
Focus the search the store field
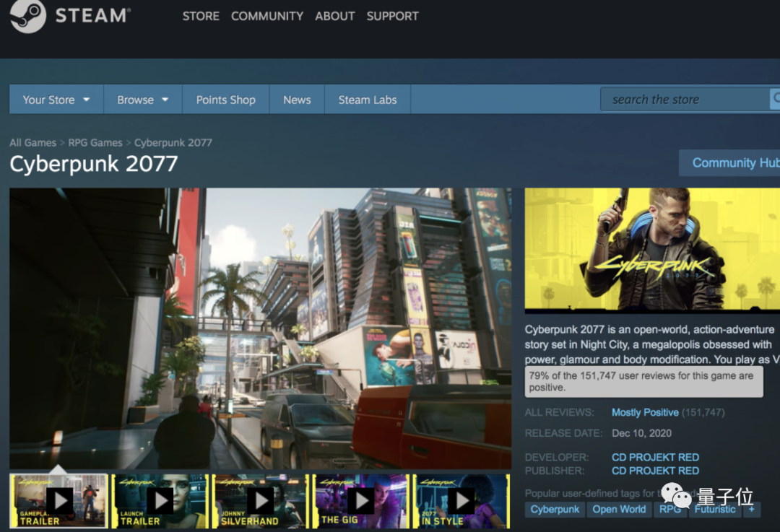[685, 100]
